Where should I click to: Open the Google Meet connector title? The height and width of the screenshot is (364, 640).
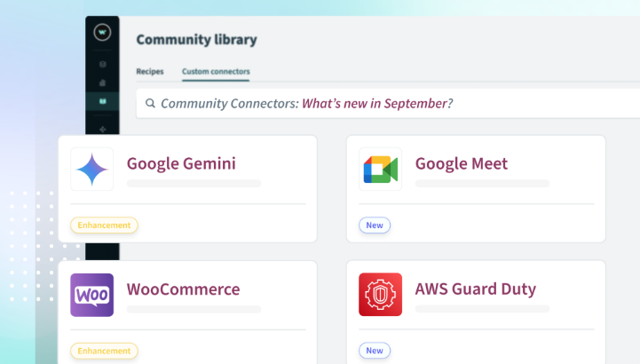[461, 163]
